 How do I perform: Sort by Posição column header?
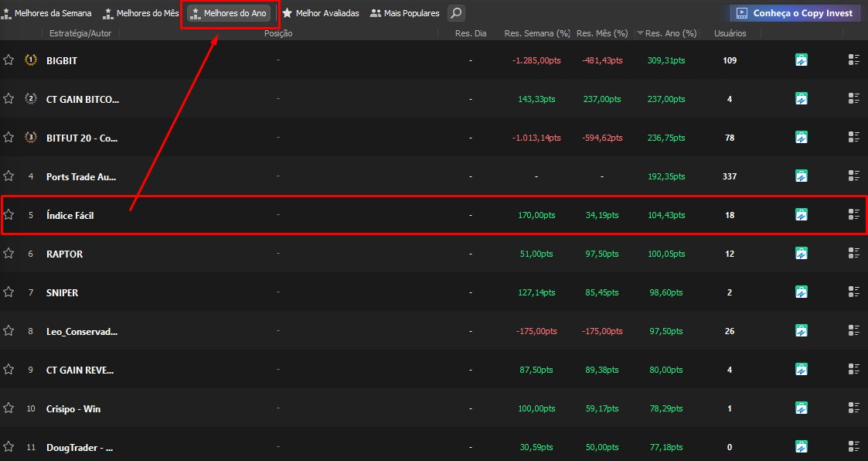point(278,33)
